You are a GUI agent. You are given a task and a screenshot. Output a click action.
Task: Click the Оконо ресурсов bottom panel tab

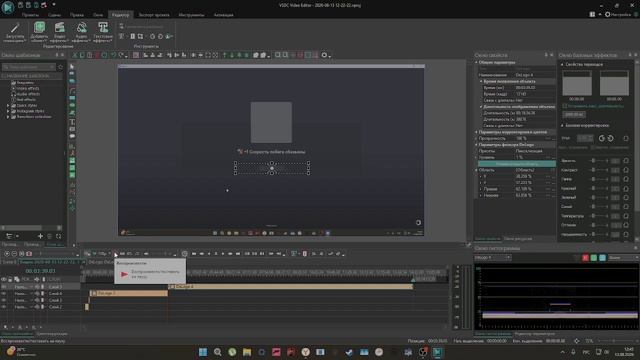click(518, 239)
